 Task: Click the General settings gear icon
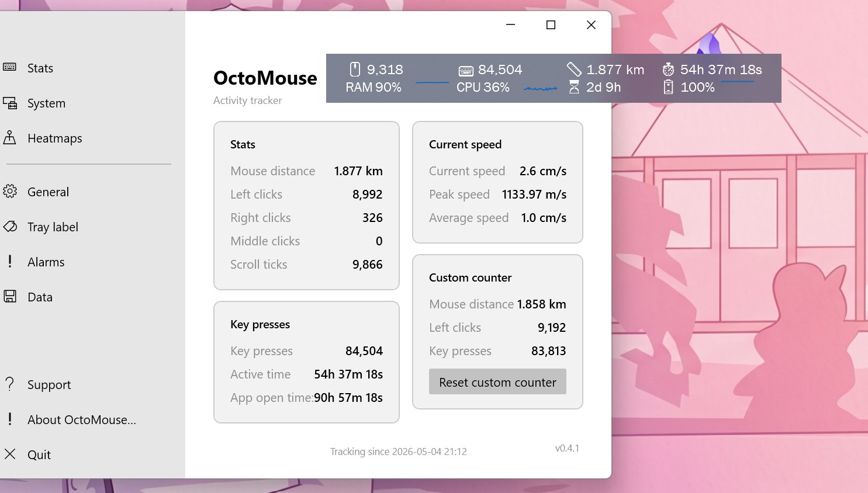coord(9,191)
